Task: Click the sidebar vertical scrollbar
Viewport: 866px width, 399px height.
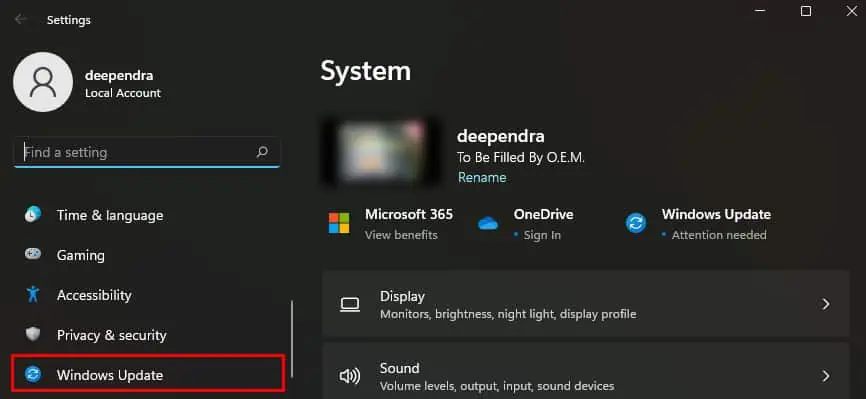Action: pos(292,338)
